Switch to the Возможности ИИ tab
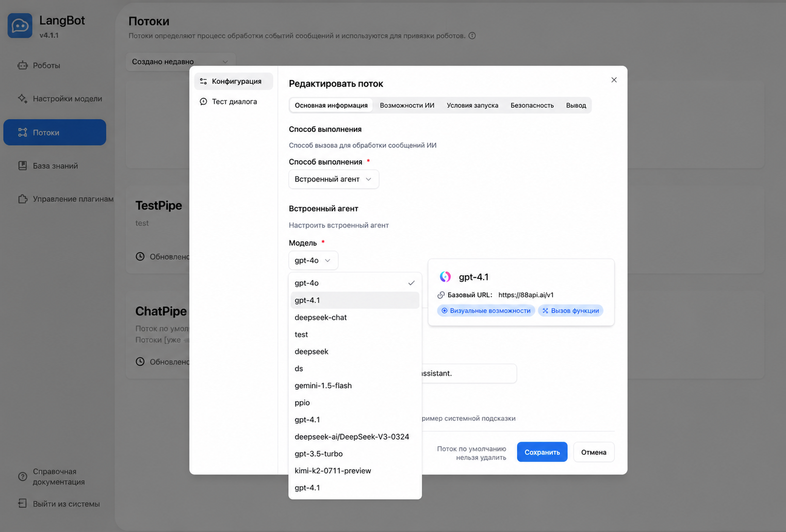Image resolution: width=786 pixels, height=532 pixels. (x=407, y=105)
